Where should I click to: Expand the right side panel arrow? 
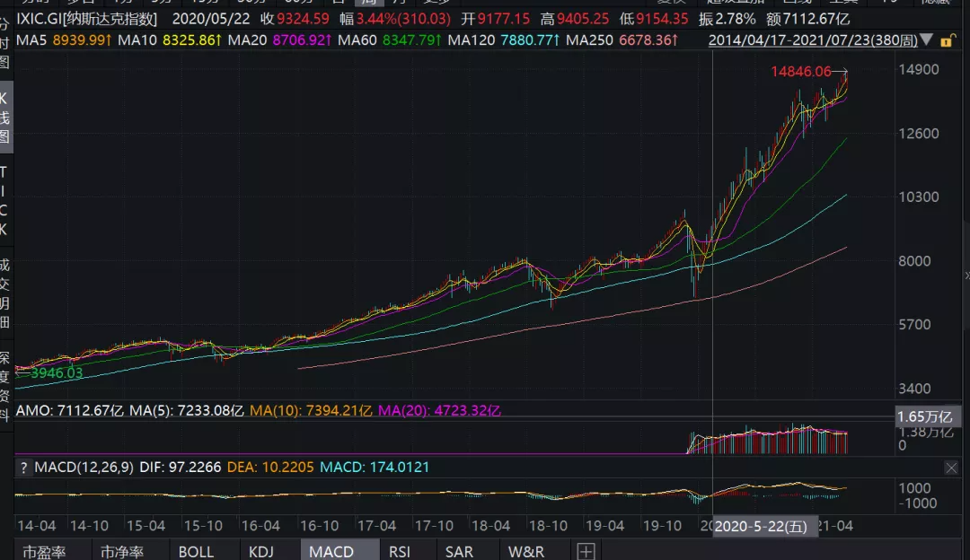[966, 275]
